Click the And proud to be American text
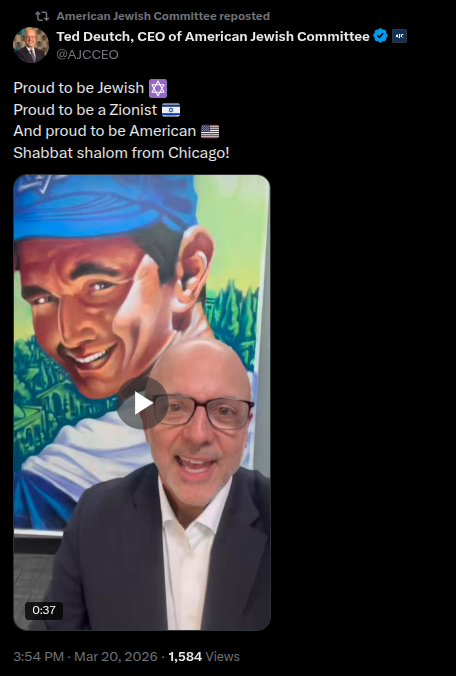 [105, 131]
